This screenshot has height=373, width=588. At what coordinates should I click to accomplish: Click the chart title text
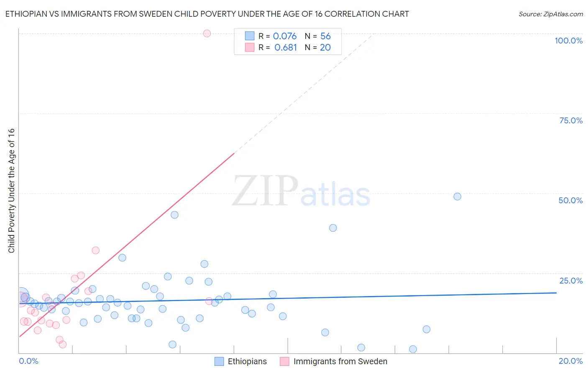pyautogui.click(x=207, y=14)
